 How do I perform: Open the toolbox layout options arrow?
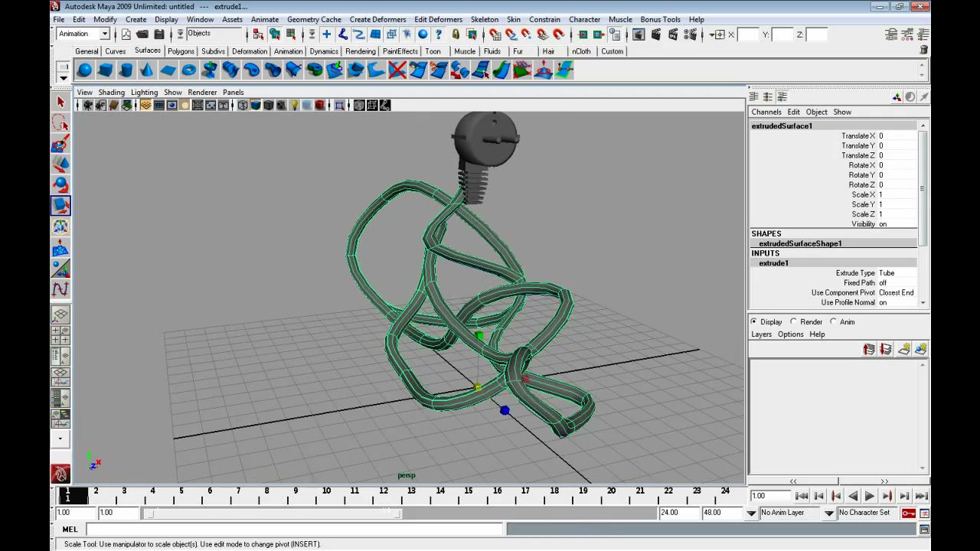[x=60, y=439]
